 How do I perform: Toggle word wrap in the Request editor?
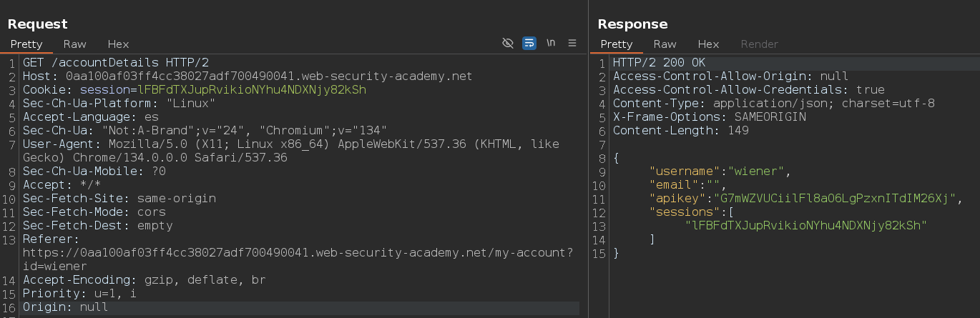tap(529, 44)
